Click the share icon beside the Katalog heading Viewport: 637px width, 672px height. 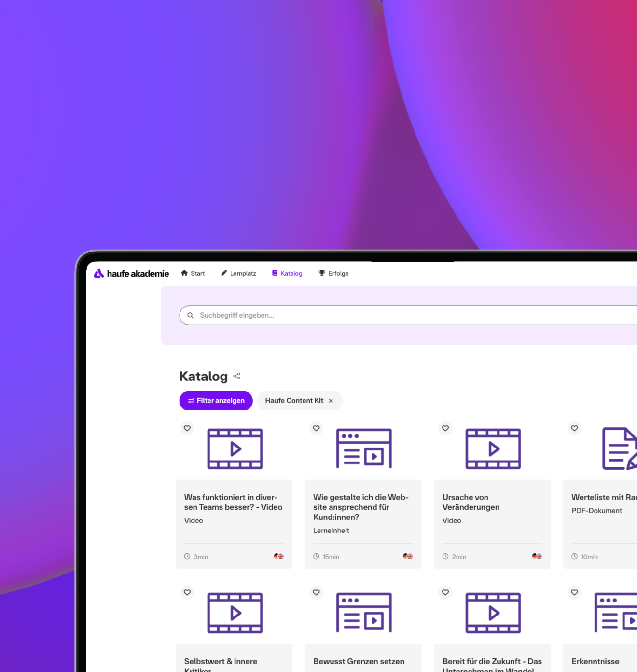pos(236,376)
